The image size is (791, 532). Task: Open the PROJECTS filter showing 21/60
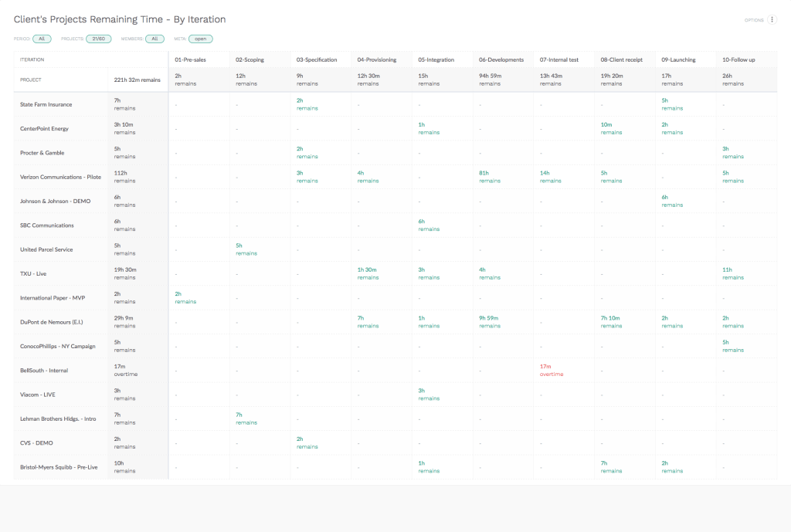pos(98,38)
